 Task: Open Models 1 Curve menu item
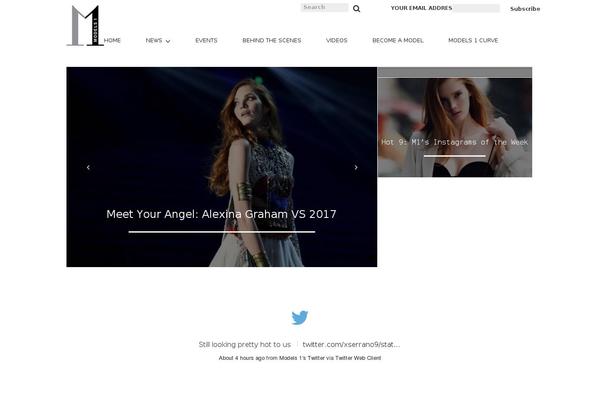(473, 40)
